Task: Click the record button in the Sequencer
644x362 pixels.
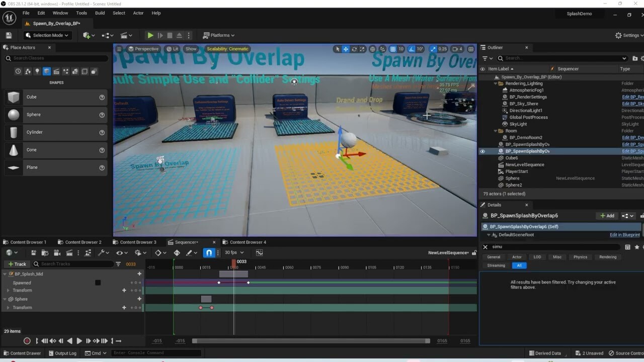Action: (27, 341)
